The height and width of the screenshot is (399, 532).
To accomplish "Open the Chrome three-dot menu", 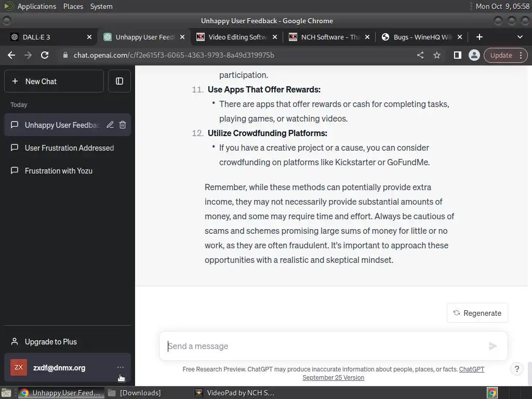I will (x=521, y=55).
